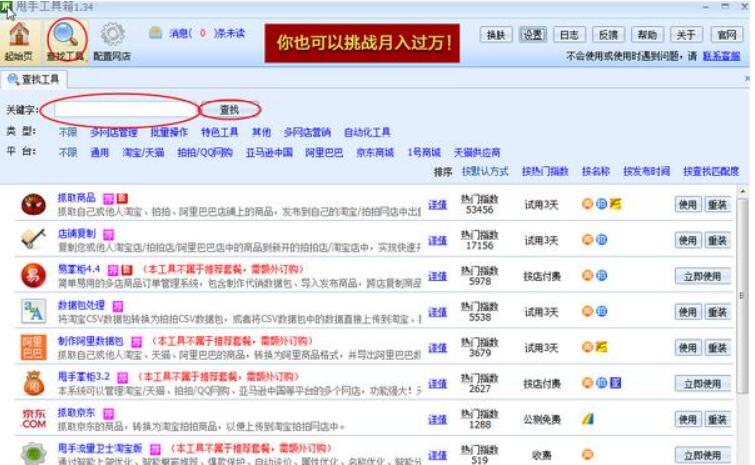The height and width of the screenshot is (465, 755).
Task: Open the unread messages envelope icon
Action: click(x=155, y=33)
